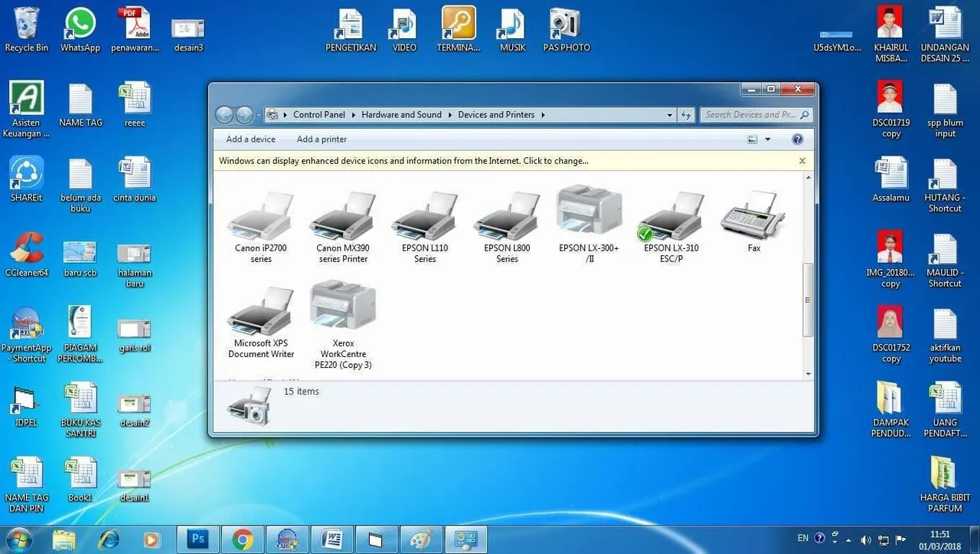Viewport: 980px width, 554px height.
Task: Select the Canon MX390 series Printer
Action: pos(342,226)
